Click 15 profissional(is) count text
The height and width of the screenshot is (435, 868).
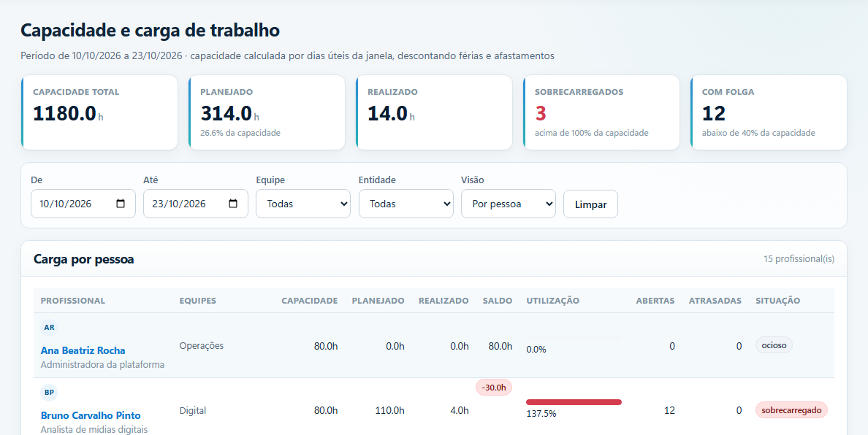pyautogui.click(x=799, y=258)
